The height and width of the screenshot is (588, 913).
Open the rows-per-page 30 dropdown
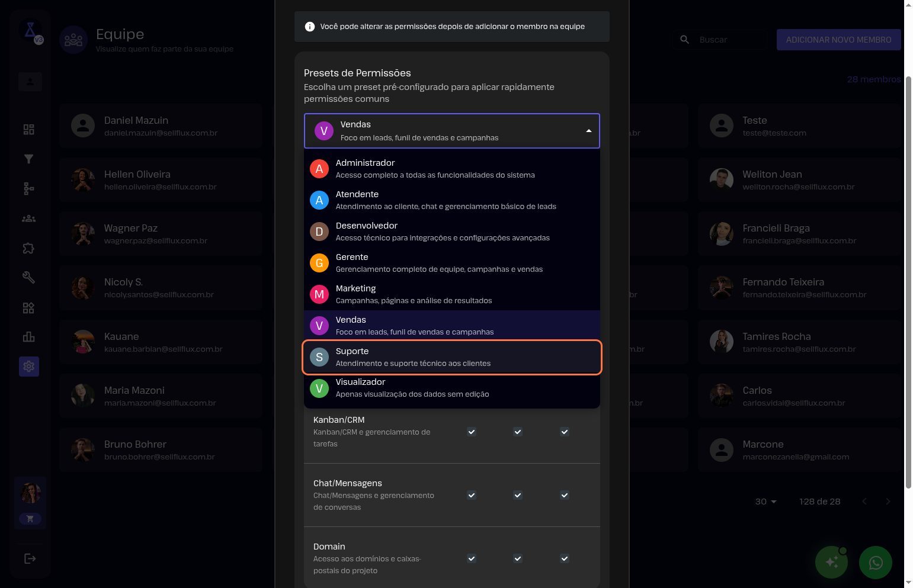pyautogui.click(x=765, y=502)
